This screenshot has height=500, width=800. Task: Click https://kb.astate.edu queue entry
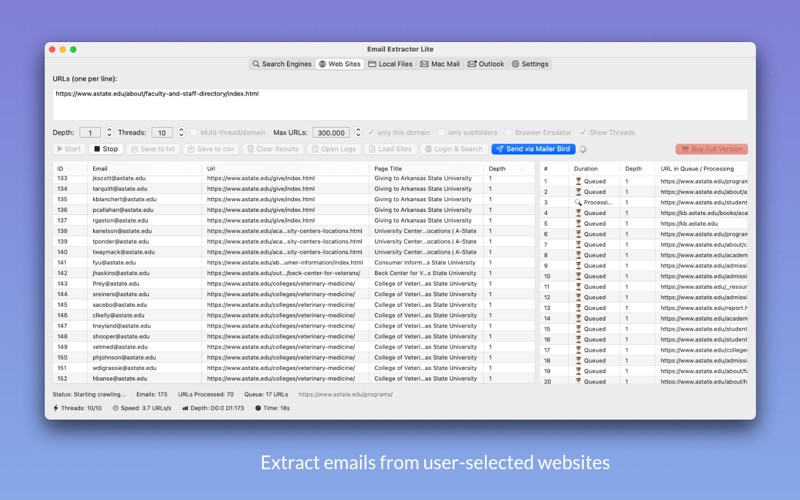[x=689, y=223]
